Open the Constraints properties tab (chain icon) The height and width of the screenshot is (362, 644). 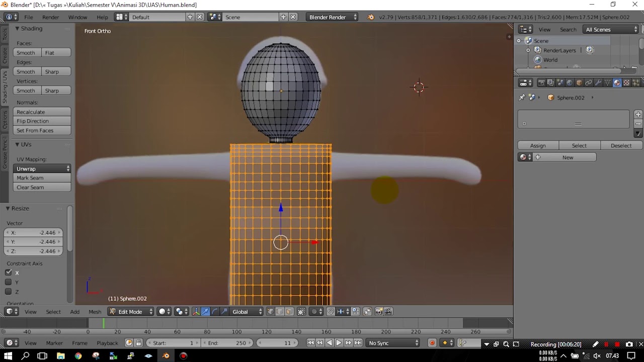coord(589,82)
